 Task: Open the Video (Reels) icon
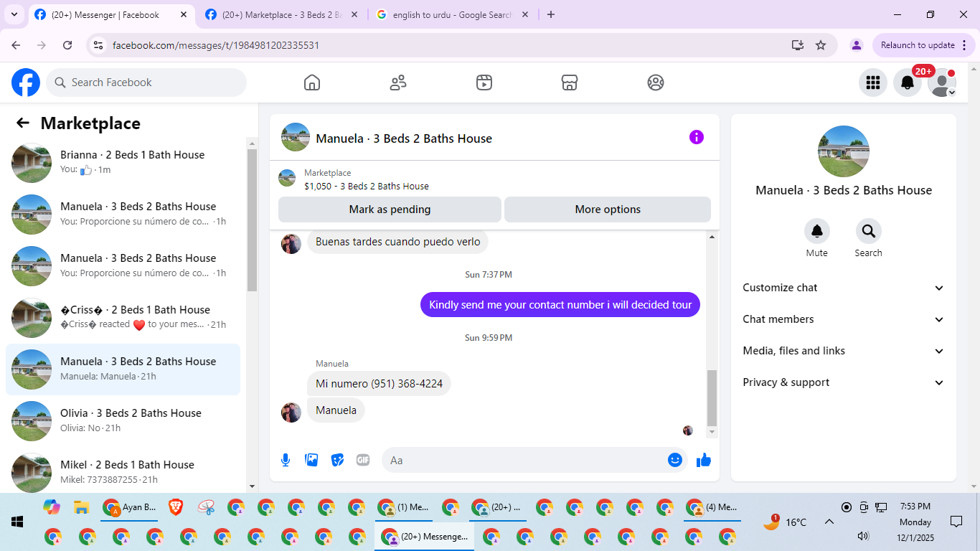pyautogui.click(x=484, y=83)
